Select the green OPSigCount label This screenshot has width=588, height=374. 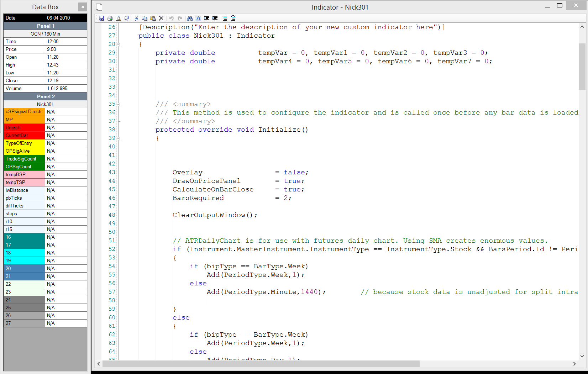(24, 167)
